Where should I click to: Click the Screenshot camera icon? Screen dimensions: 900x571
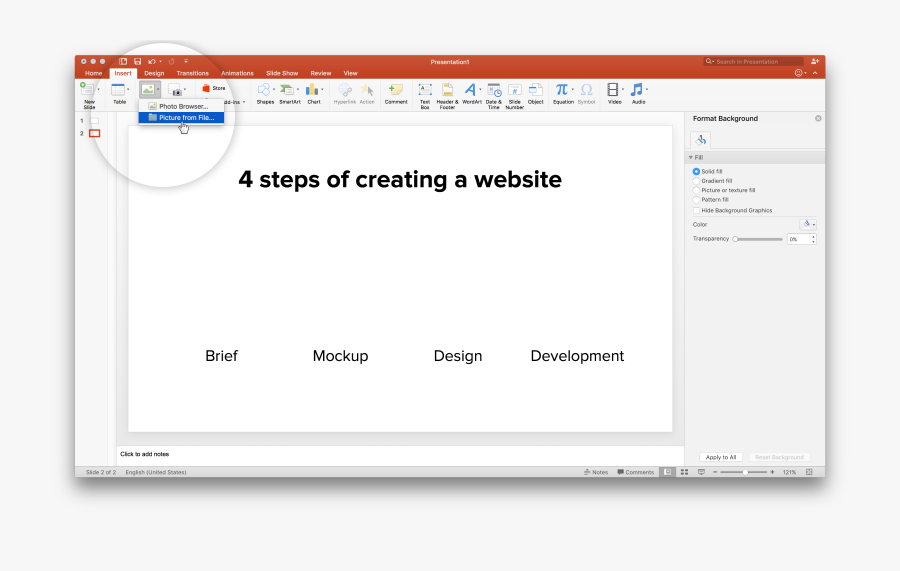[175, 90]
